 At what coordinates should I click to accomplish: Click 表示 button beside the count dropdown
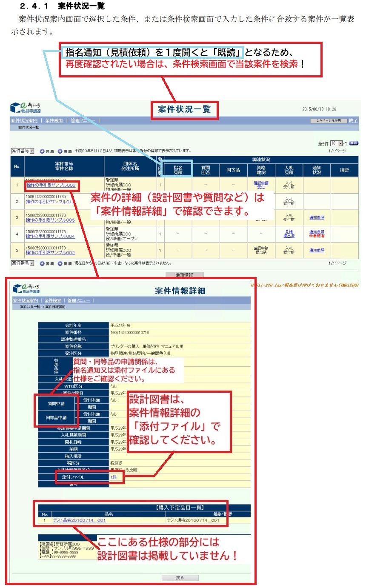(x=354, y=143)
